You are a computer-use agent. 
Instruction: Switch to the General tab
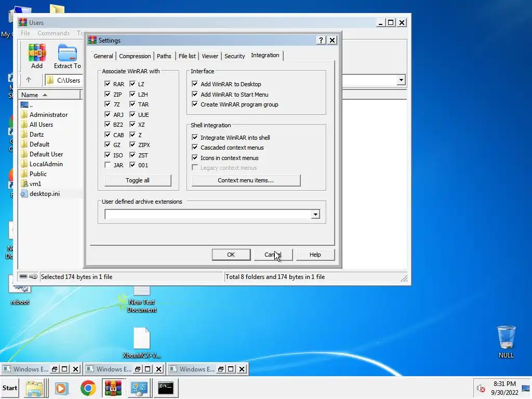point(103,56)
